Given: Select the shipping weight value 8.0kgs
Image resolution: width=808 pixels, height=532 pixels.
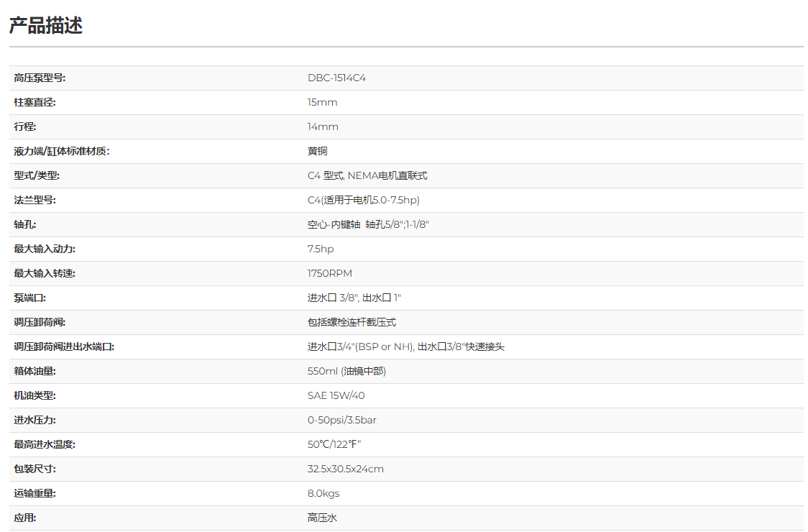Looking at the screenshot, I should click(323, 493).
